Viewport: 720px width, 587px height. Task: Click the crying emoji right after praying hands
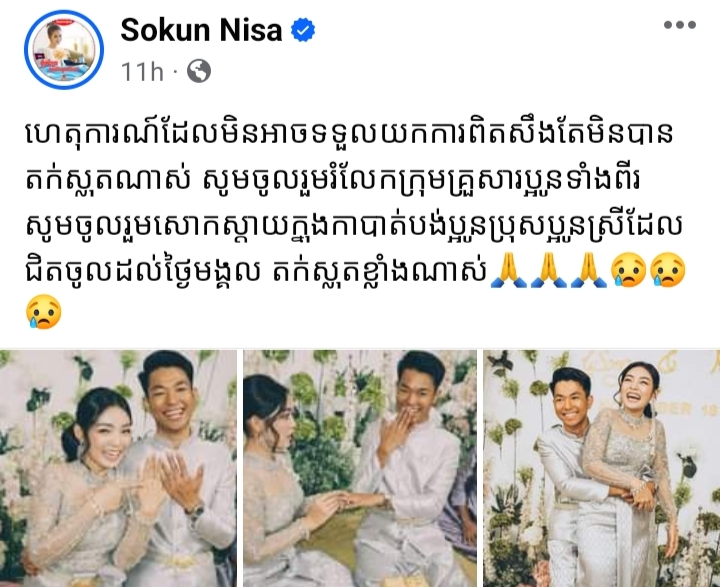click(629, 271)
